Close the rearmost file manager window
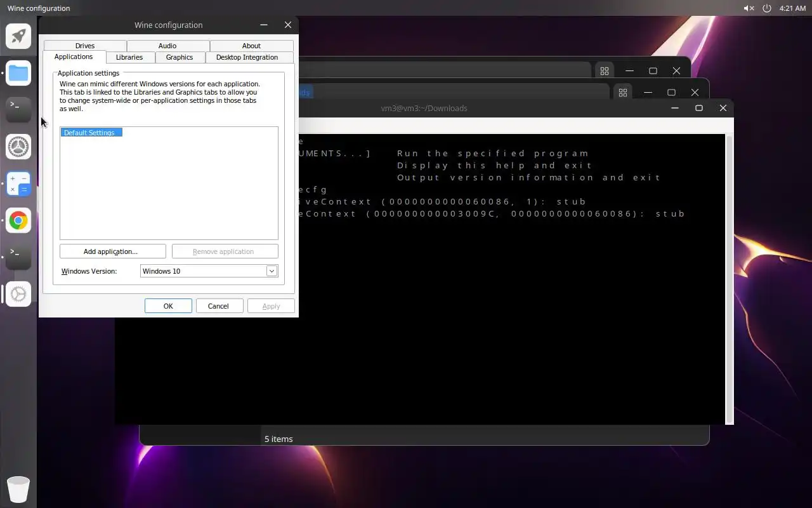The image size is (812, 508). [676, 70]
